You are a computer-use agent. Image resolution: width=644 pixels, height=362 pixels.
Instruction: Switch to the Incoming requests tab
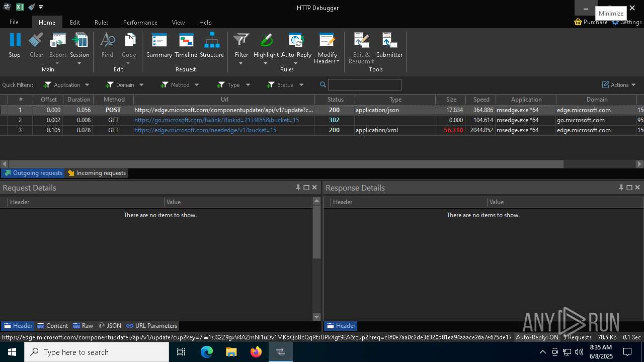tap(97, 173)
